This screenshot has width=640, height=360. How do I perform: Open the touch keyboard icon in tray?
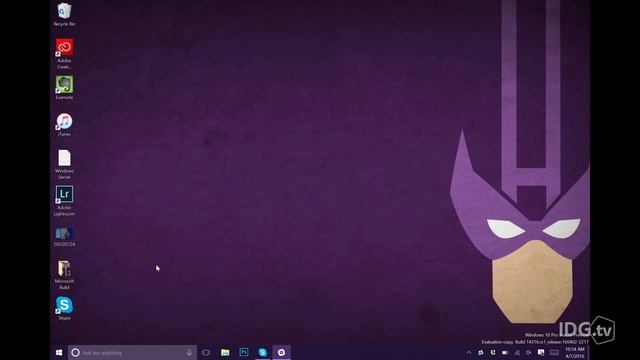pos(554,353)
